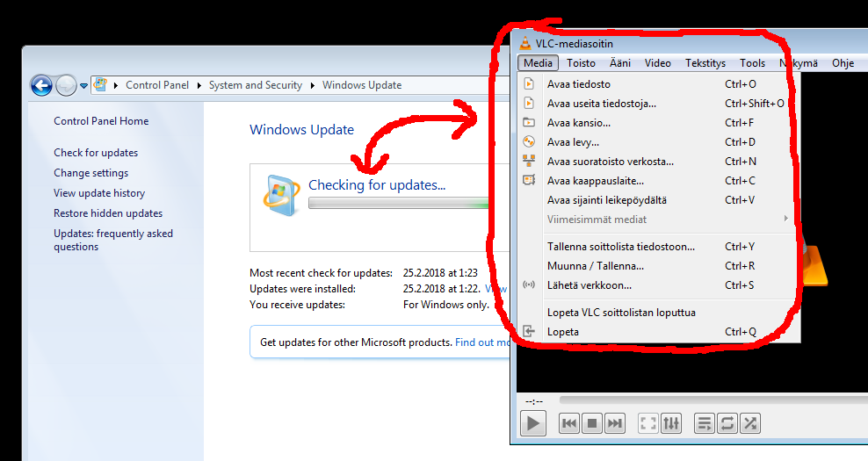Go back in Control Panel window
The height and width of the screenshot is (461, 868).
pyautogui.click(x=41, y=86)
